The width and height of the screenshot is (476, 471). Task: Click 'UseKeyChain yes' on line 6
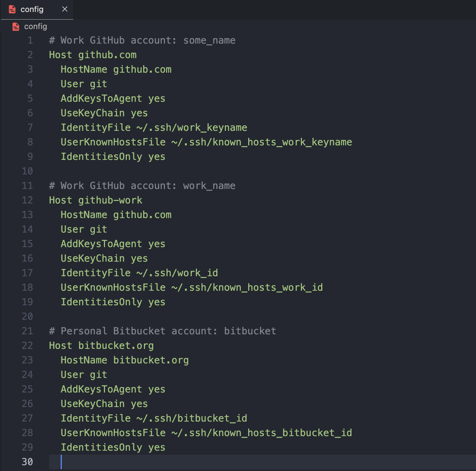(x=104, y=113)
